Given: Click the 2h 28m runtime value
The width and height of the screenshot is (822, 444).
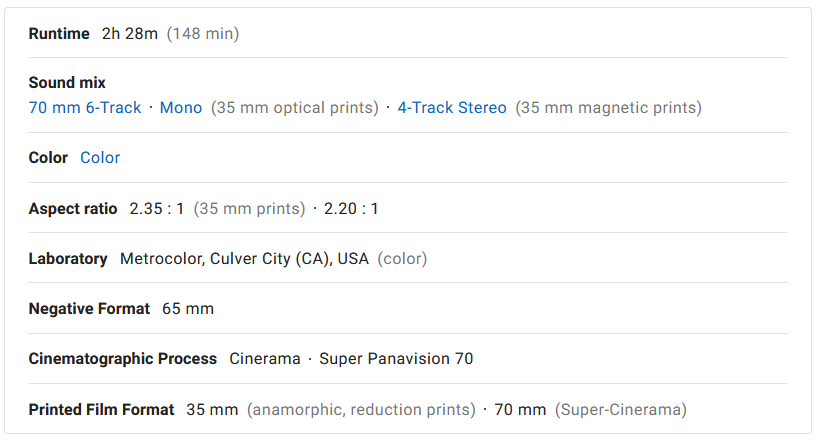Looking at the screenshot, I should (x=129, y=34).
